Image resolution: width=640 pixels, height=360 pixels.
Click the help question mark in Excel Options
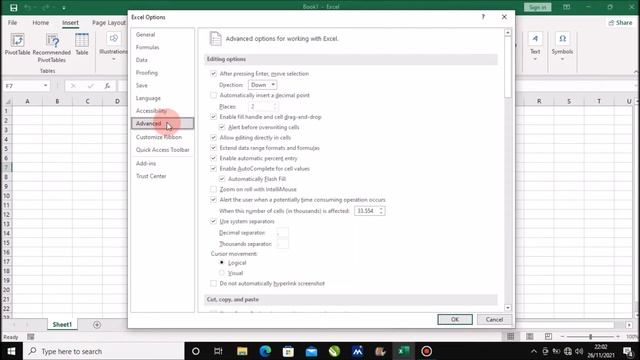point(483,17)
